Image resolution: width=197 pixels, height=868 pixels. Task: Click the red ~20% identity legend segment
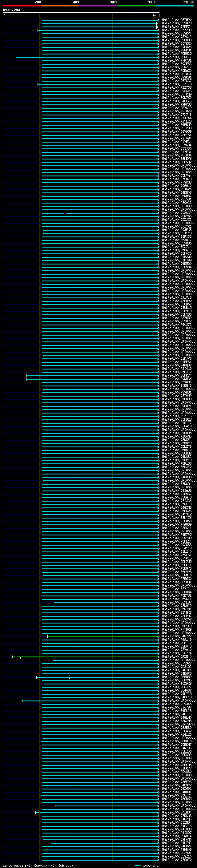click(22, 6)
